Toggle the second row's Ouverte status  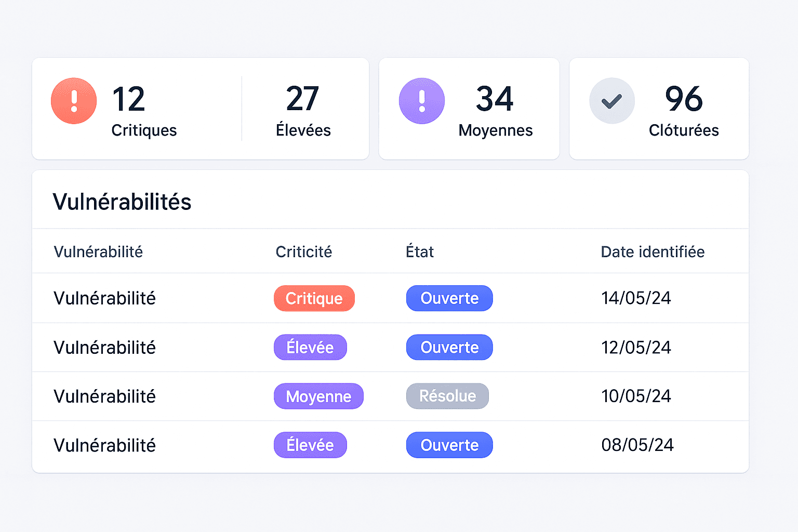(x=449, y=347)
